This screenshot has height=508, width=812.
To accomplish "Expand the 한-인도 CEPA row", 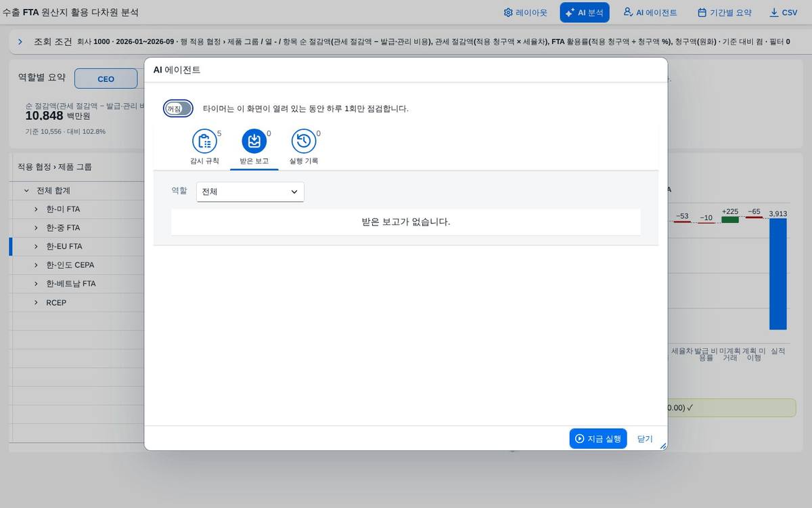I will click(36, 265).
